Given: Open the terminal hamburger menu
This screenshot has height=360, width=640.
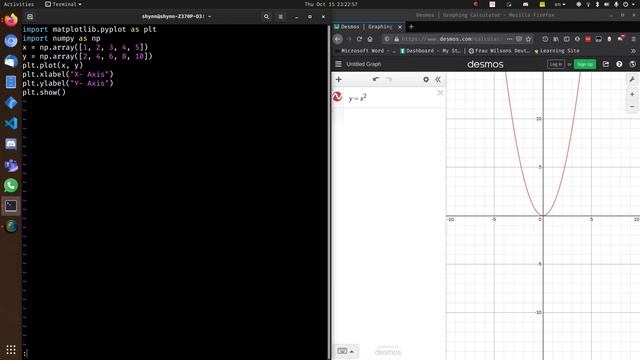Looking at the screenshot, I should pyautogui.click(x=280, y=17).
